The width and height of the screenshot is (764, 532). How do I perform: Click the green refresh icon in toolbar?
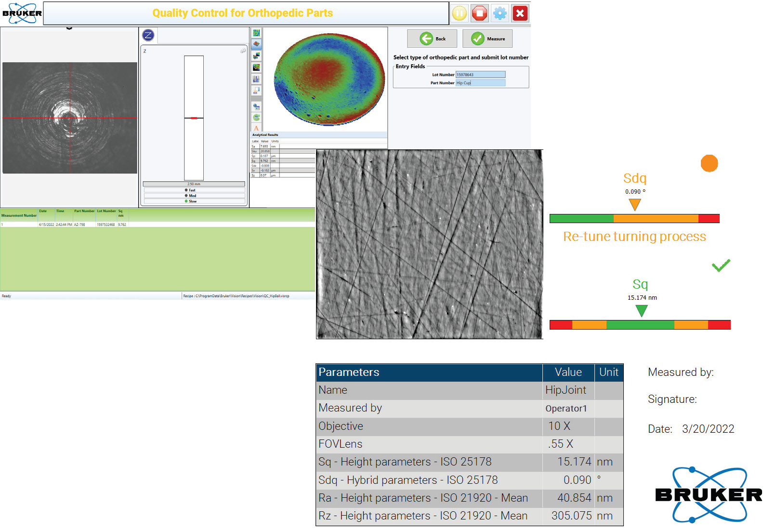(256, 118)
